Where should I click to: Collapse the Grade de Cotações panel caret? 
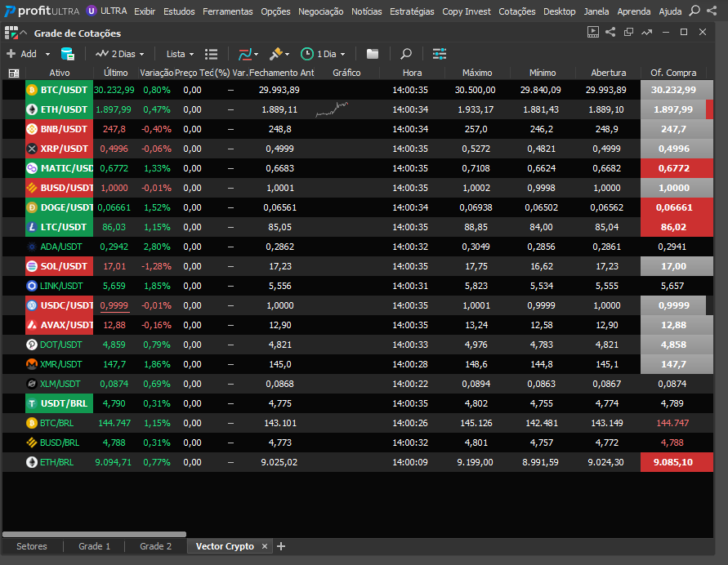(x=25, y=33)
